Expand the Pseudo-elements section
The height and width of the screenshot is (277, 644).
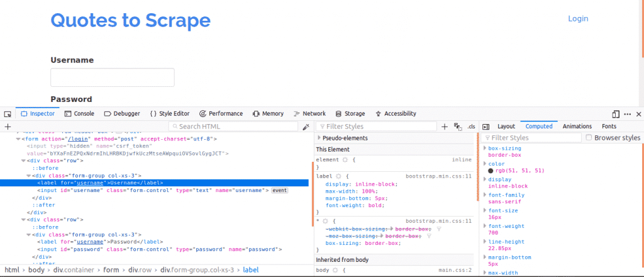tap(319, 138)
